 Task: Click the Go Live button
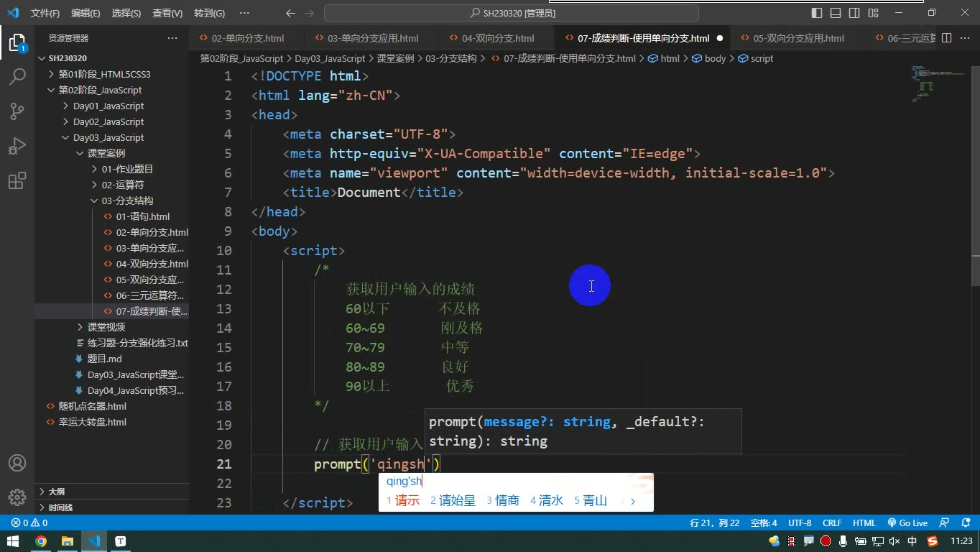907,523
